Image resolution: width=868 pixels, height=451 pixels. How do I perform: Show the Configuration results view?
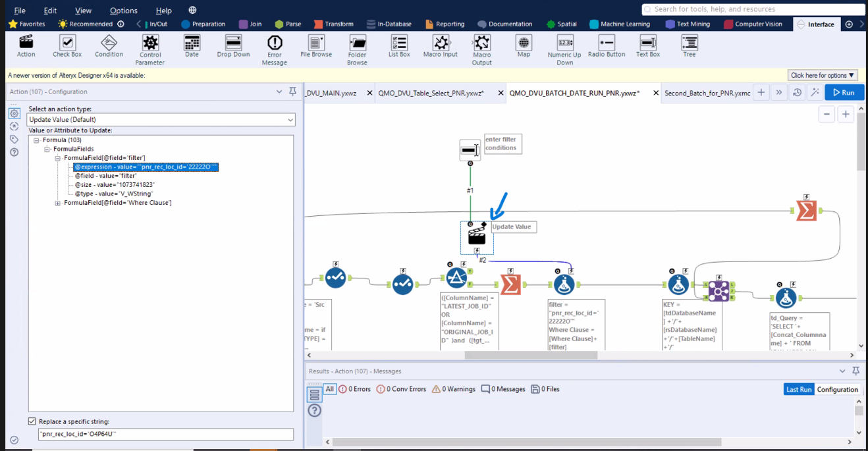[837, 390]
